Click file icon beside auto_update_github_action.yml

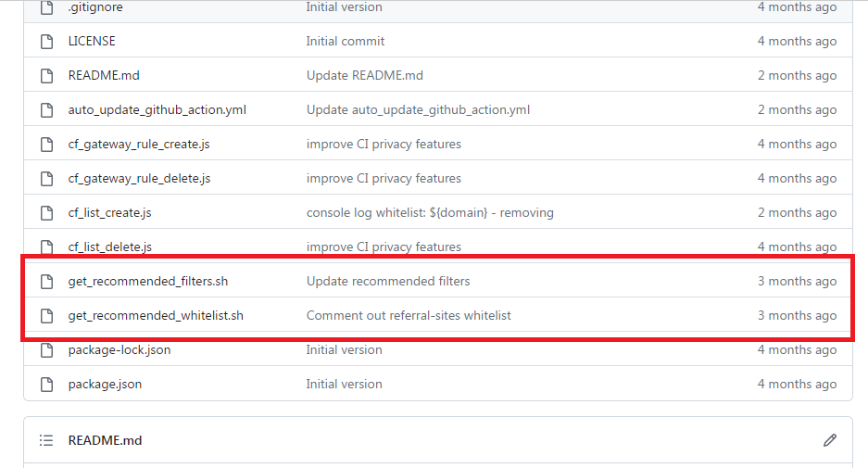tap(47, 110)
